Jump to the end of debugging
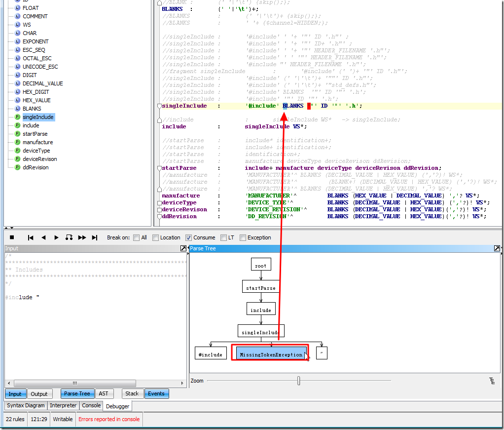Viewport: 504px width, 430px height. point(95,237)
